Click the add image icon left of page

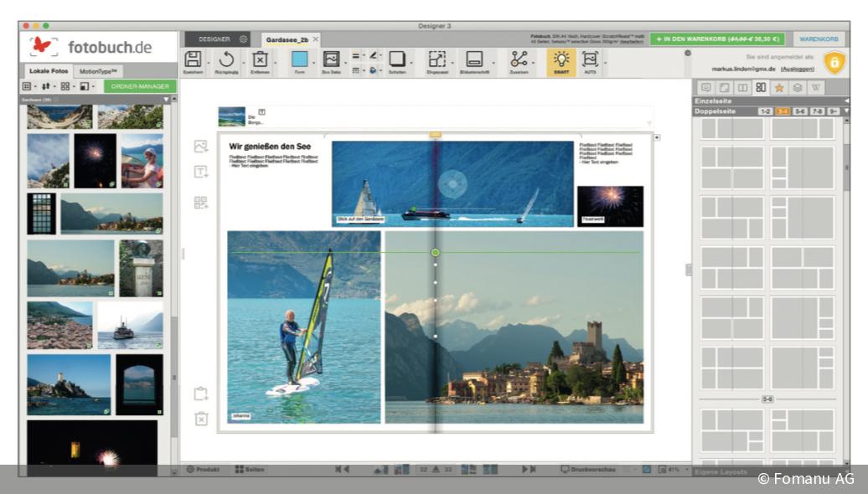(x=201, y=146)
